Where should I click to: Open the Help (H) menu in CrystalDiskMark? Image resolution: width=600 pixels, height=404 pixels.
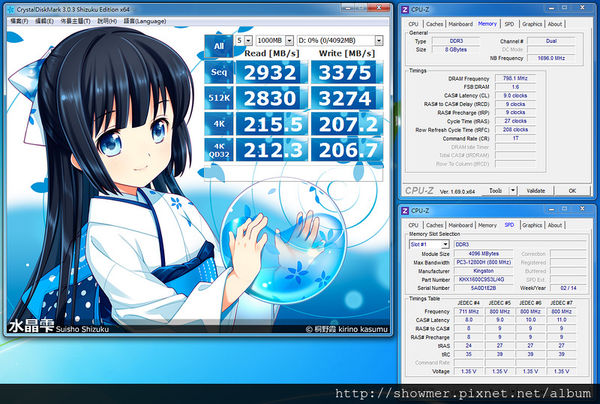tap(107, 21)
